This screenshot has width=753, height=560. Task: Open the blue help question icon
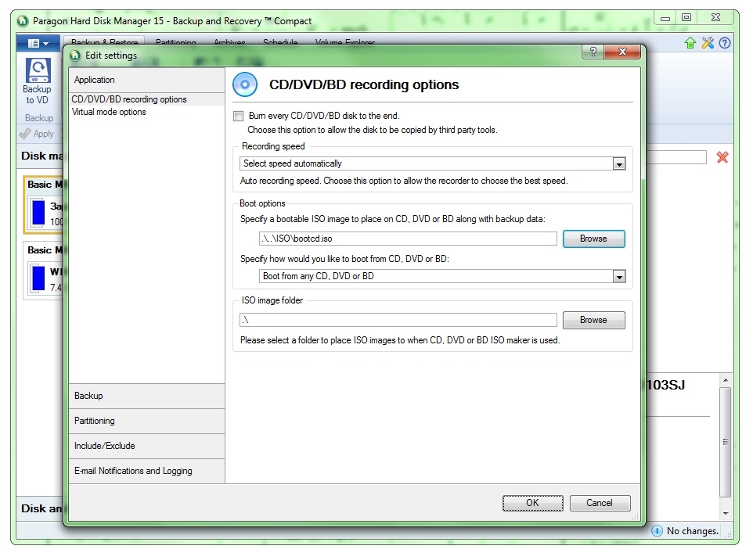[725, 43]
